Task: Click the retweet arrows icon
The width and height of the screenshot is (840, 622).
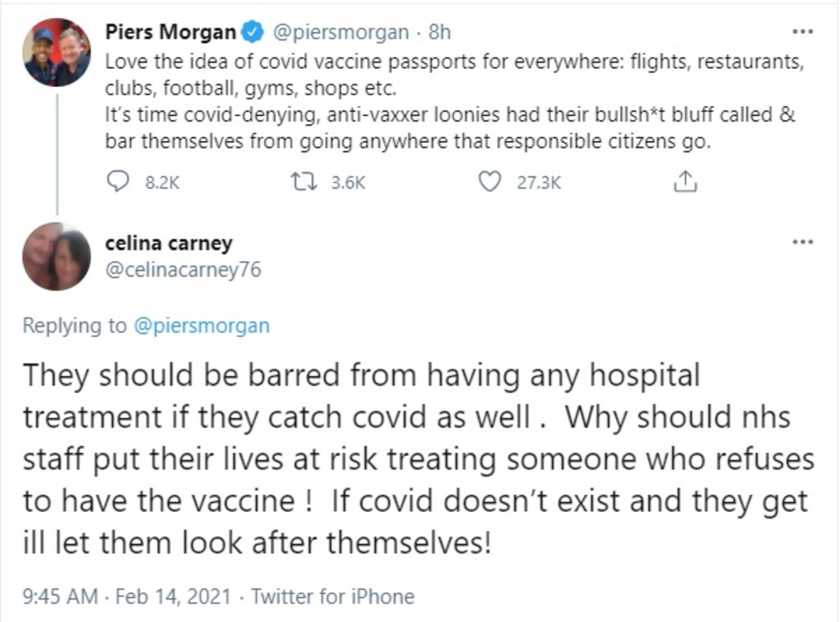Action: click(304, 181)
